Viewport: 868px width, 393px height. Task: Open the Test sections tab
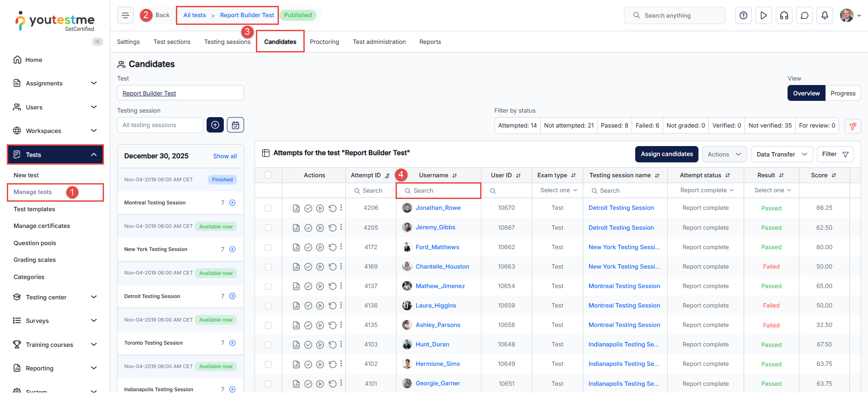pos(172,42)
